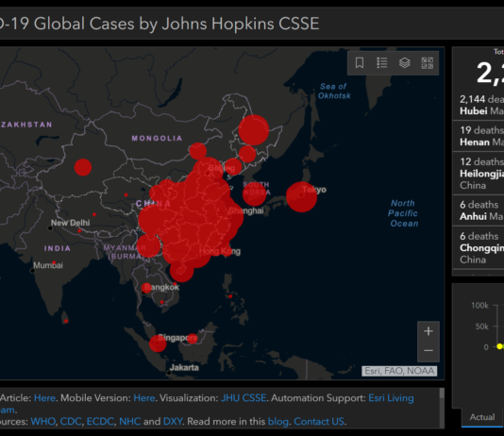Click the North Pacific Ocean label
Screen dimensions: 504x436
403,213
